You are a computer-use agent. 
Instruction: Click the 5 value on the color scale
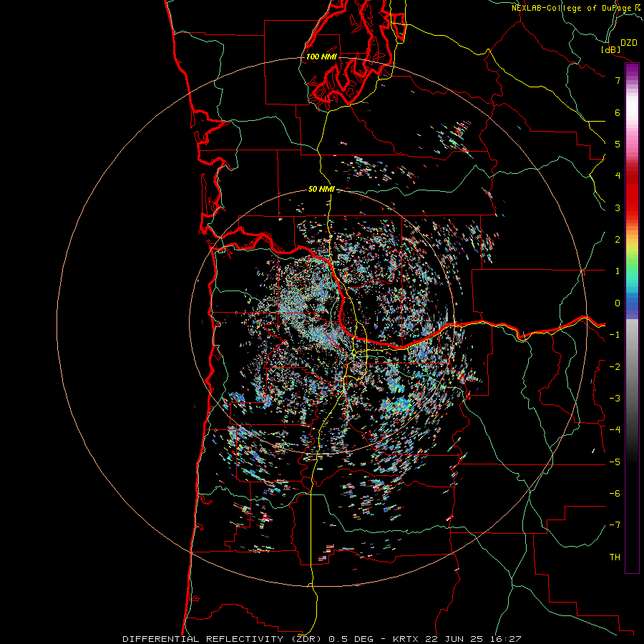(618, 144)
